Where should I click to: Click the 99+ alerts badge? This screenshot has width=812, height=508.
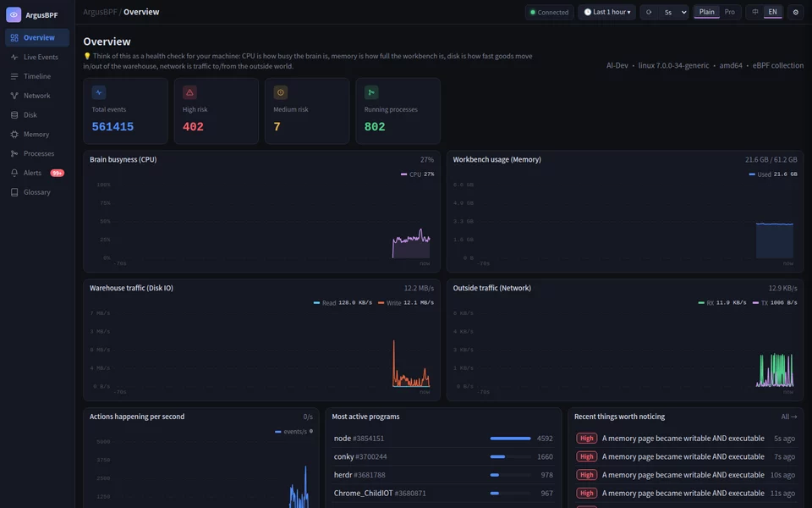click(x=57, y=173)
